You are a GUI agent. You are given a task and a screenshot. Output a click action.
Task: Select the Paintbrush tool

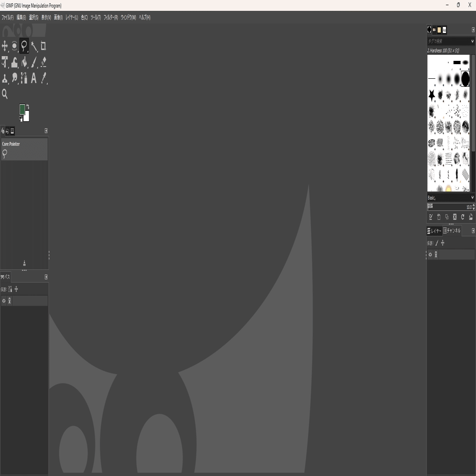pos(34,62)
